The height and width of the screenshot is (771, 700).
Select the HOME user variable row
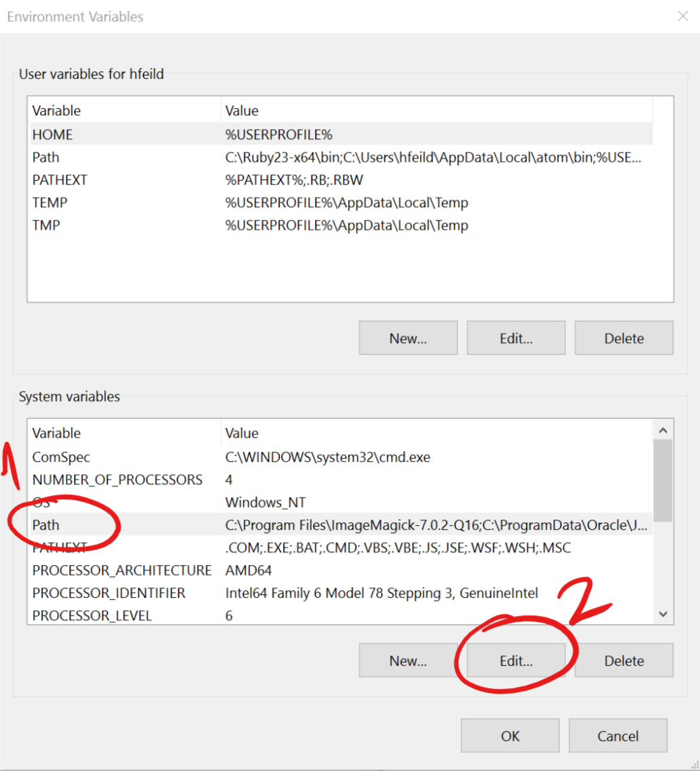click(53, 135)
